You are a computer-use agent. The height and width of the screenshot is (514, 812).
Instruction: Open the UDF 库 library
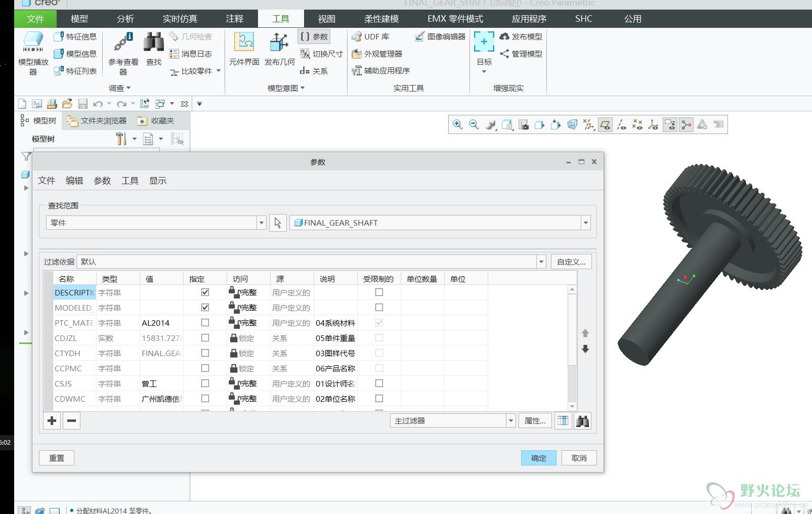(x=370, y=36)
